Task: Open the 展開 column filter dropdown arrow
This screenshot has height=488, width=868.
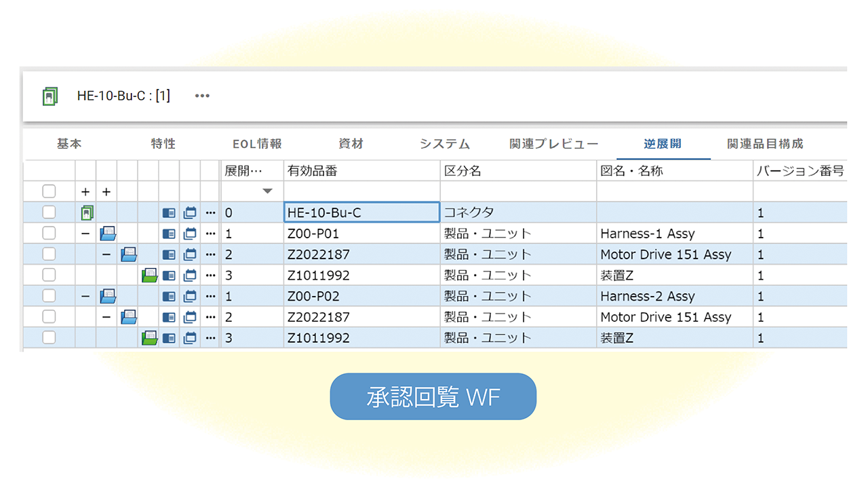Action: [x=268, y=191]
